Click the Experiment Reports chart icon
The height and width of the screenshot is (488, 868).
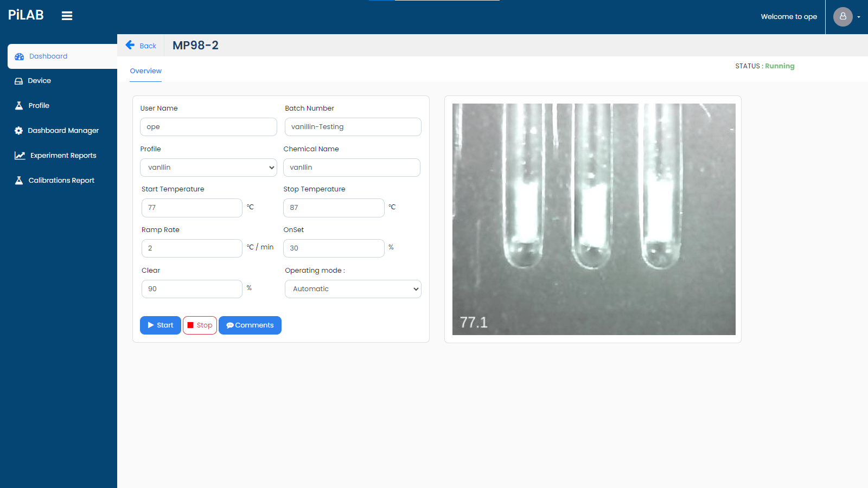tap(20, 156)
